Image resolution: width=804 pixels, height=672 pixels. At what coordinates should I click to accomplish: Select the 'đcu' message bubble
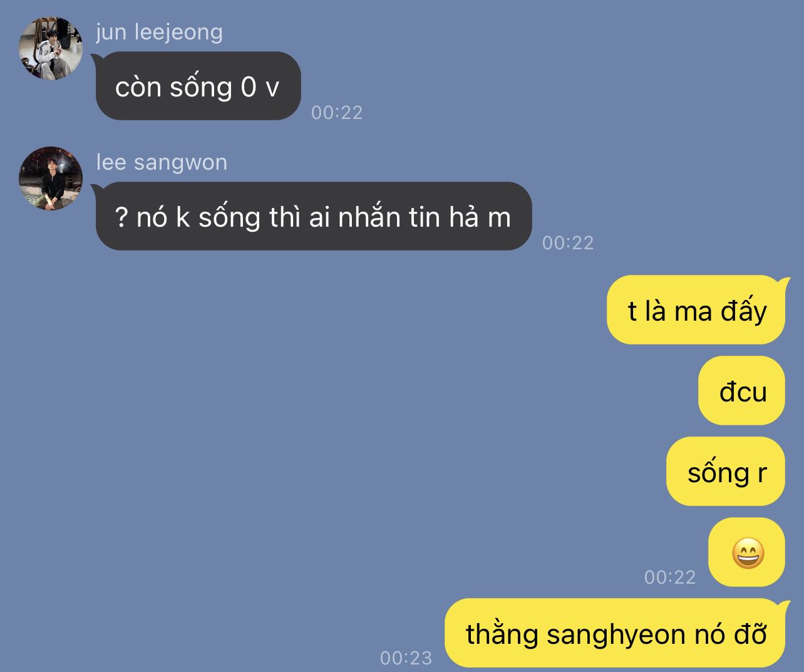tap(742, 391)
